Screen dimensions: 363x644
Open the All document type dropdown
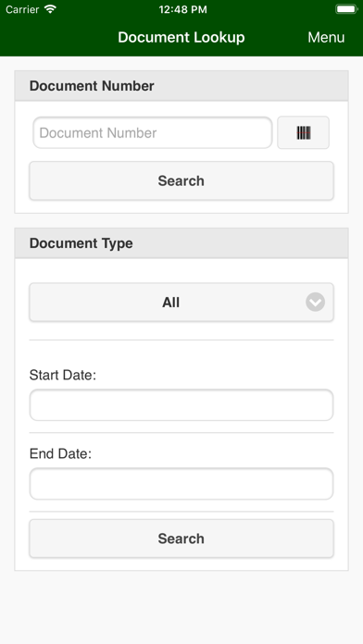tap(181, 303)
